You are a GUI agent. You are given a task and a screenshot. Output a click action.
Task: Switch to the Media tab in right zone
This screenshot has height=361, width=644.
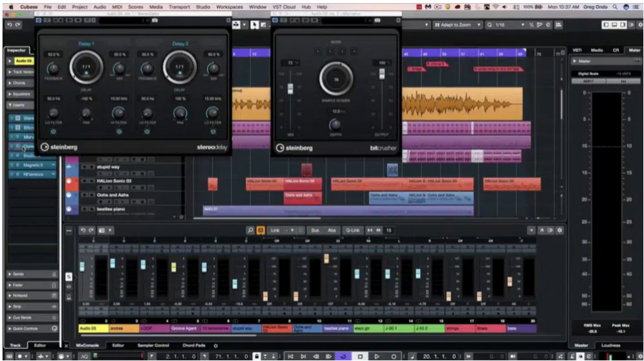point(597,50)
